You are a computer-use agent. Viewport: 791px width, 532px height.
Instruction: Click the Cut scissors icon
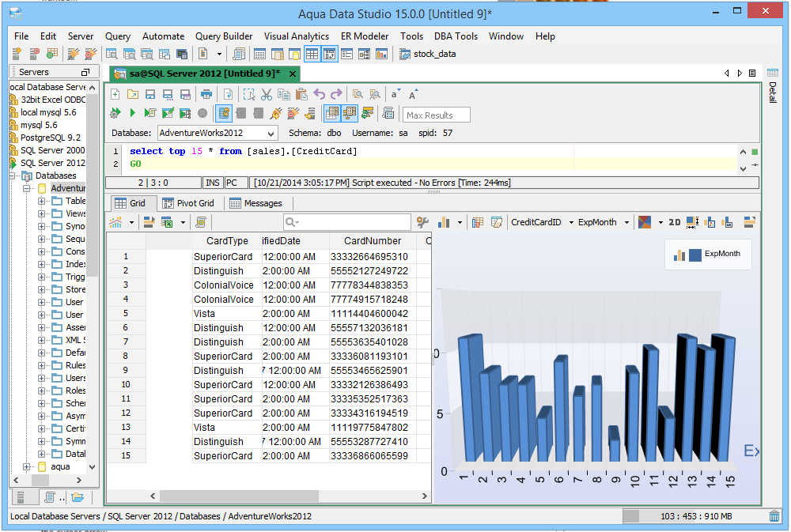(x=267, y=94)
